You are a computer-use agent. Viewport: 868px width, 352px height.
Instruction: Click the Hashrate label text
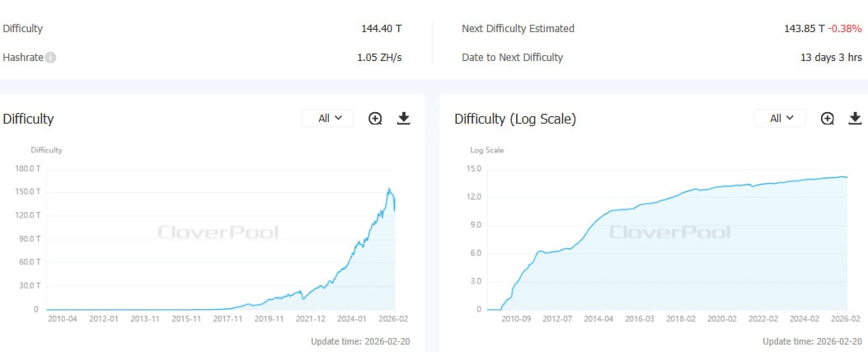click(23, 58)
